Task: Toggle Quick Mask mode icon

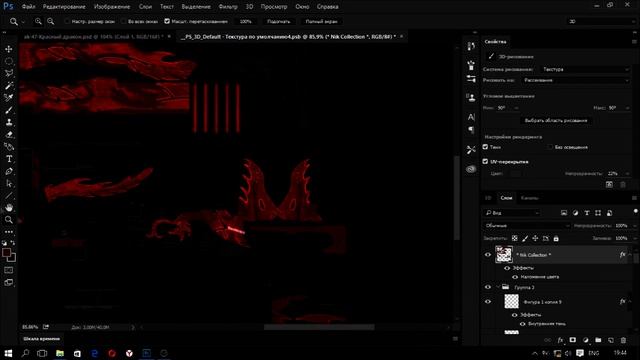Action: [9, 270]
